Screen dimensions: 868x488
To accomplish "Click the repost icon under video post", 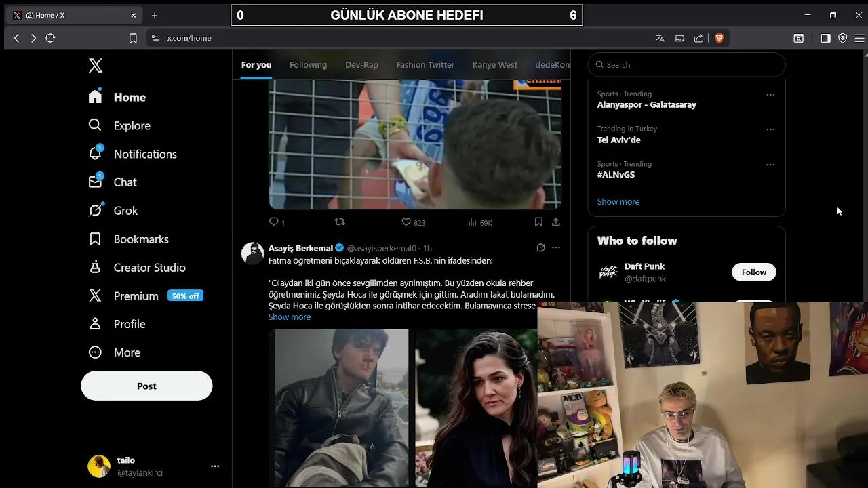I will point(340,222).
